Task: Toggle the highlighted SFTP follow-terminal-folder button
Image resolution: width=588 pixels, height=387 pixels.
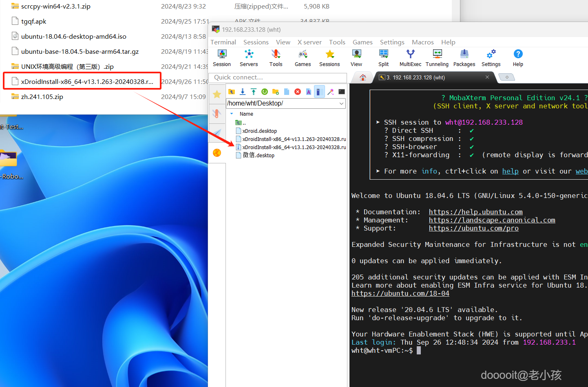Action: click(x=319, y=92)
